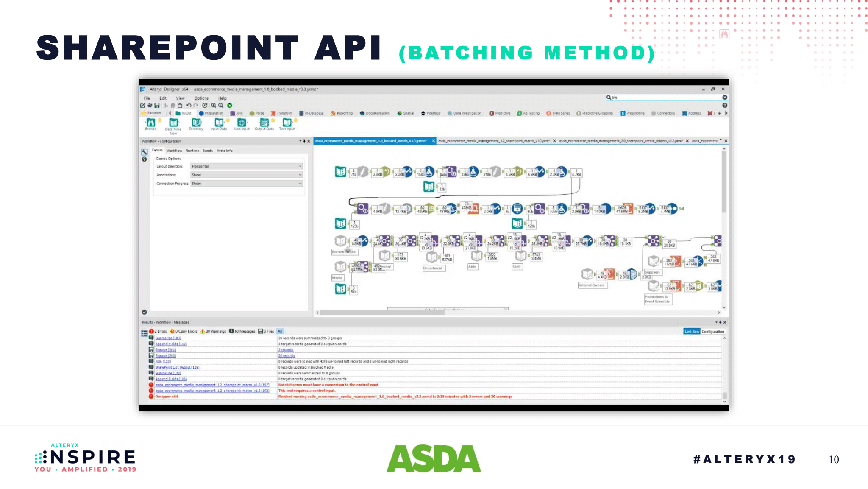Filter results by 30 Warnings

click(x=213, y=331)
